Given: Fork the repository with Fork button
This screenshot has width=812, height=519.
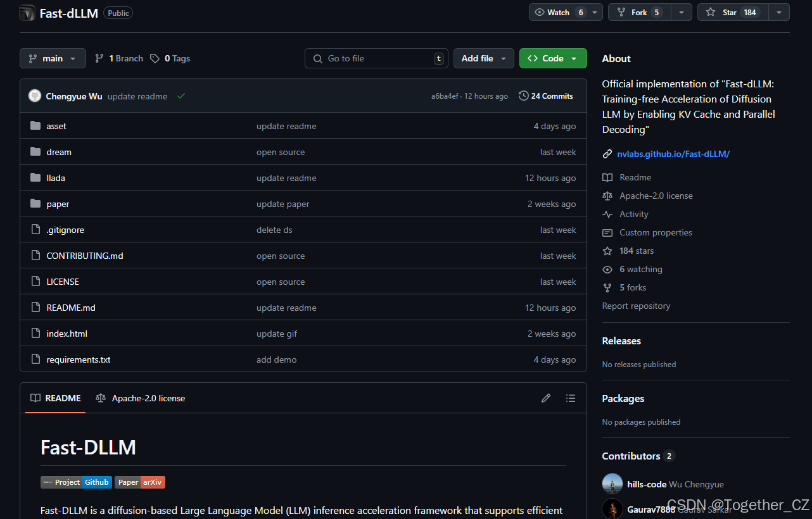Looking at the screenshot, I should (x=640, y=13).
